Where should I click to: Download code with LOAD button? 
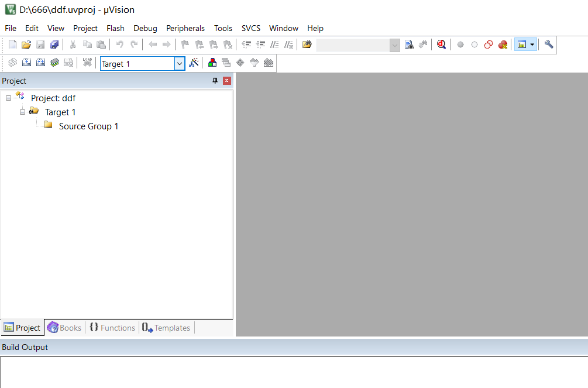(87, 63)
